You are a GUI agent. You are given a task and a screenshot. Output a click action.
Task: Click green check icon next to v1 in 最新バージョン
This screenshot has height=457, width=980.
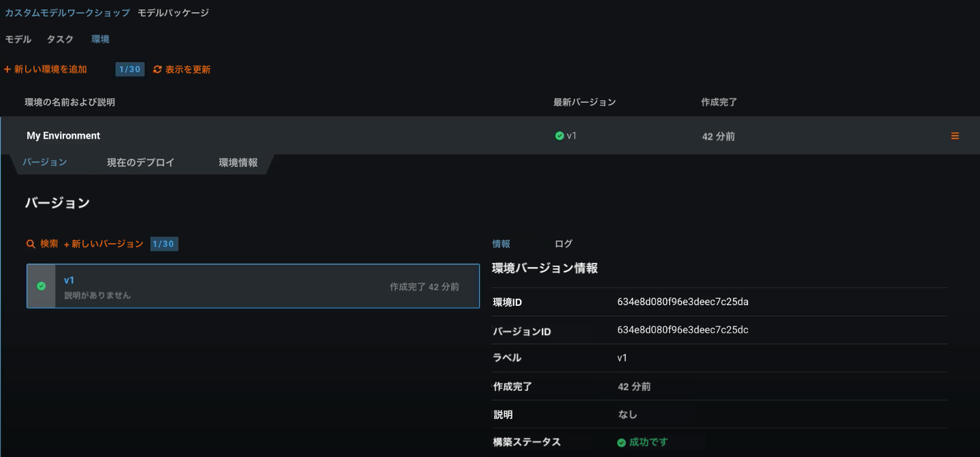pos(559,136)
